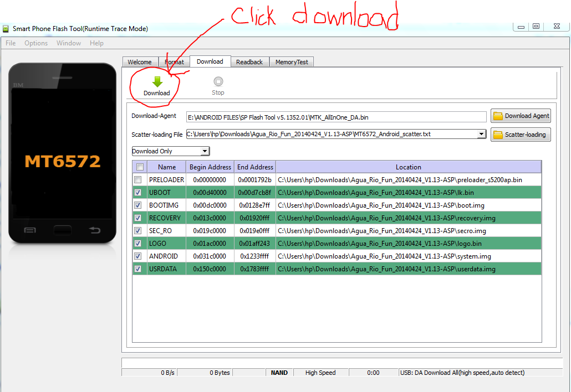Viewport: 571px width, 392px height.
Task: Click the USB: DA Download All status text
Action: click(462, 373)
